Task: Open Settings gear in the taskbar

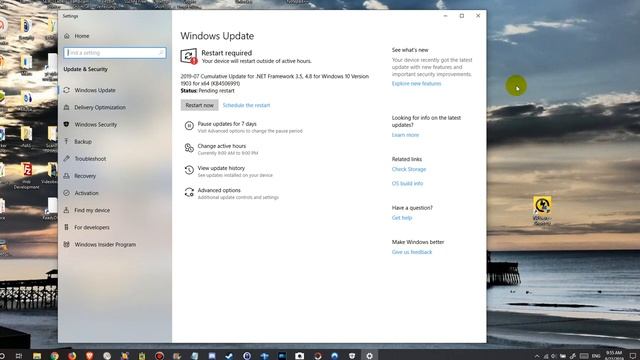Action: (369, 356)
